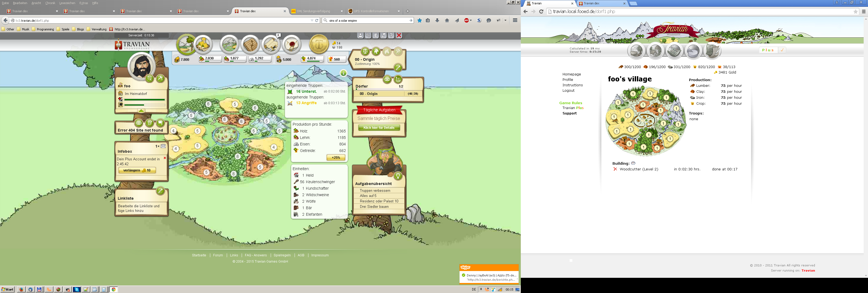Click the +25% production bonus button
Viewport: 868px width, 293px height.
[336, 157]
